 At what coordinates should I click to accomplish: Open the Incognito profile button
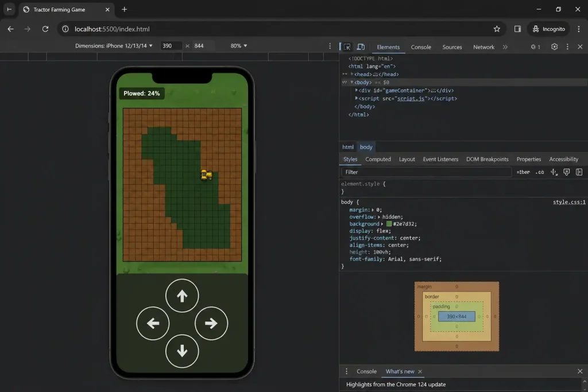[548, 29]
